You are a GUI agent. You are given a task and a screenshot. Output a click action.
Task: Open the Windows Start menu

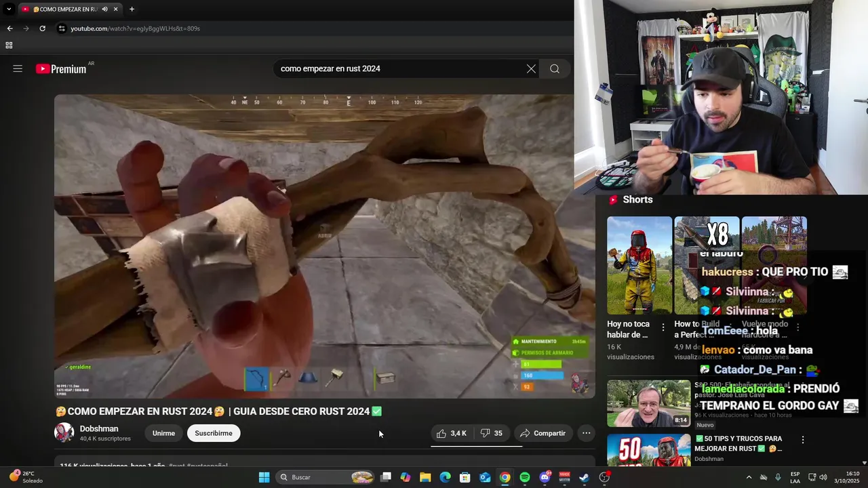(264, 477)
